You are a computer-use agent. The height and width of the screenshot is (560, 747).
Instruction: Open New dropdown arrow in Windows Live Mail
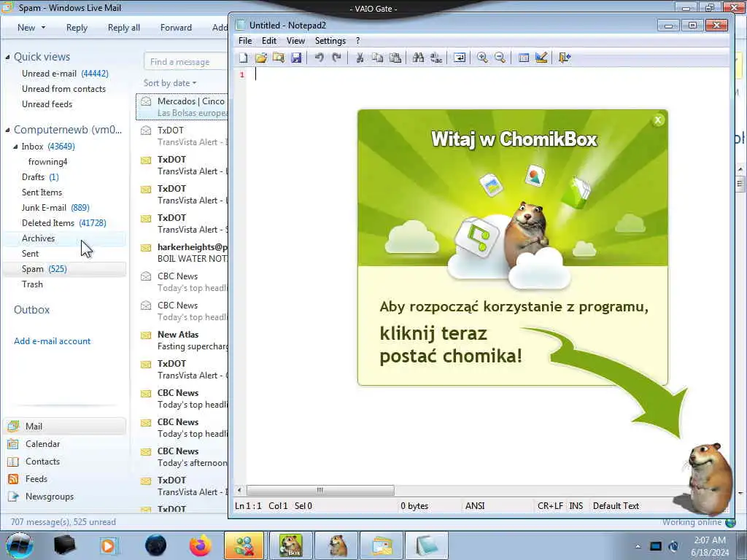43,28
